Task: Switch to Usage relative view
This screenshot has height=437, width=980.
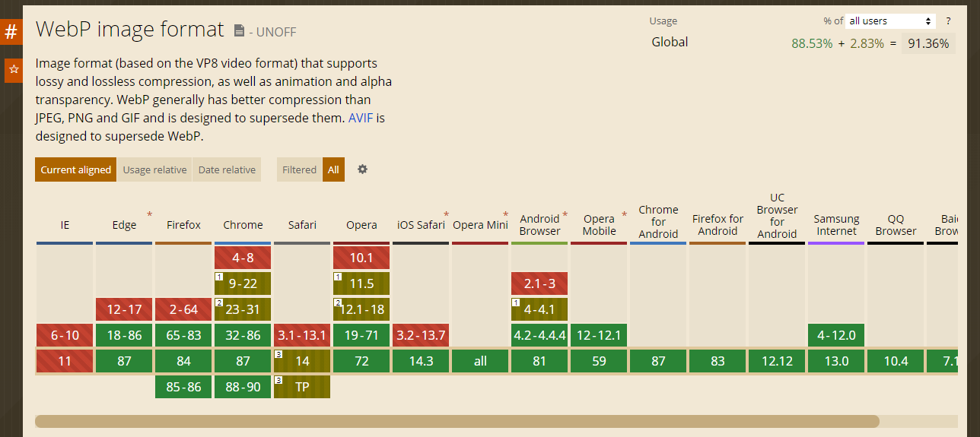Action: tap(154, 169)
